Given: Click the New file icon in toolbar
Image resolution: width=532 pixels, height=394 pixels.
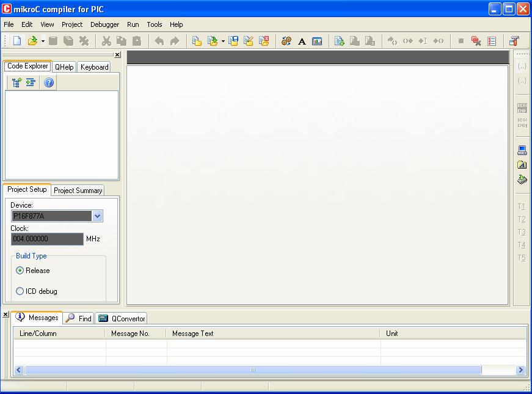Looking at the screenshot, I should click(17, 41).
